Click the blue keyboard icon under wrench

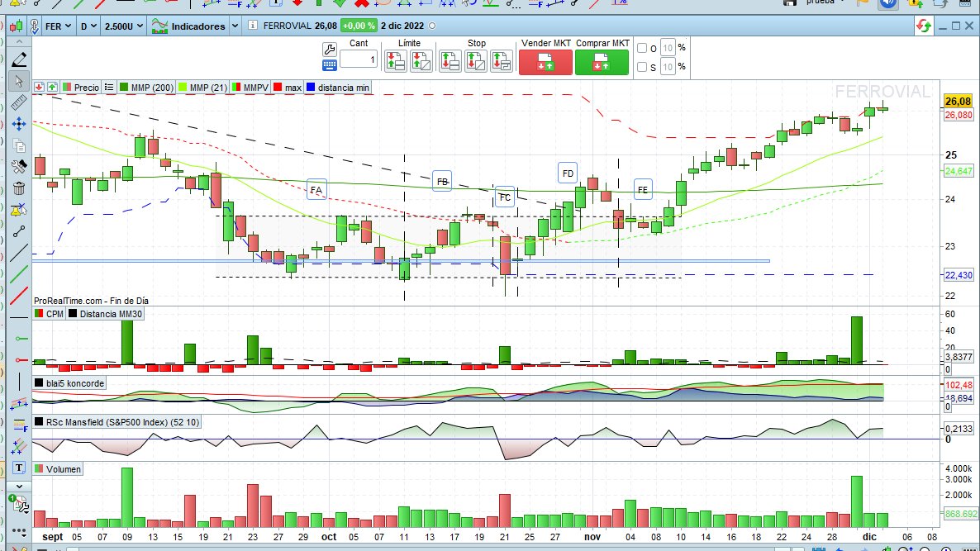click(330, 65)
